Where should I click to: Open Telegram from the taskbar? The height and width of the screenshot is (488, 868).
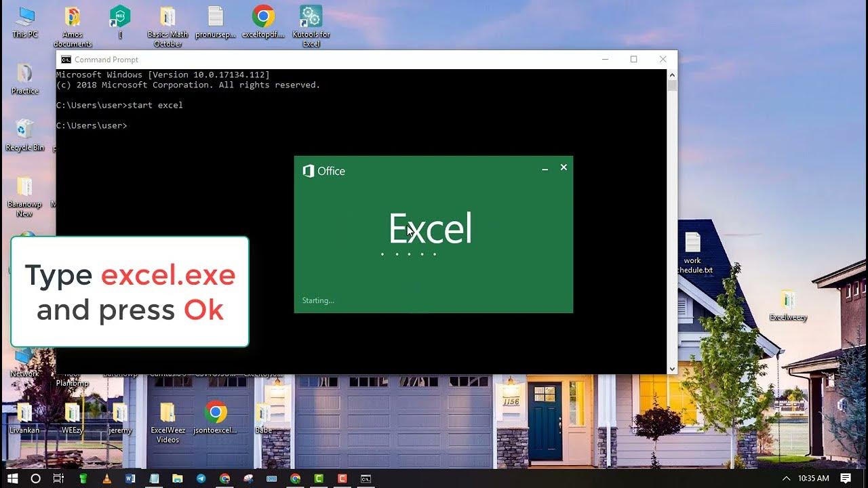point(201,479)
